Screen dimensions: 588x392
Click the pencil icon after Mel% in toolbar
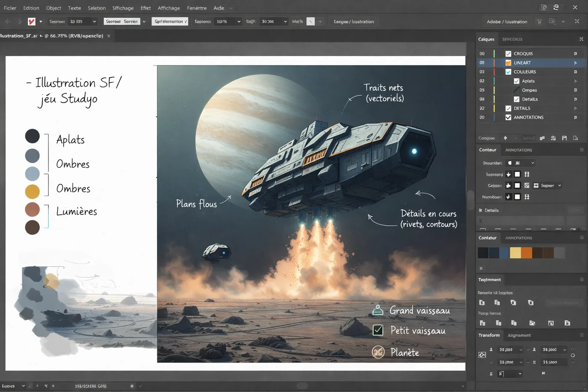tap(310, 21)
